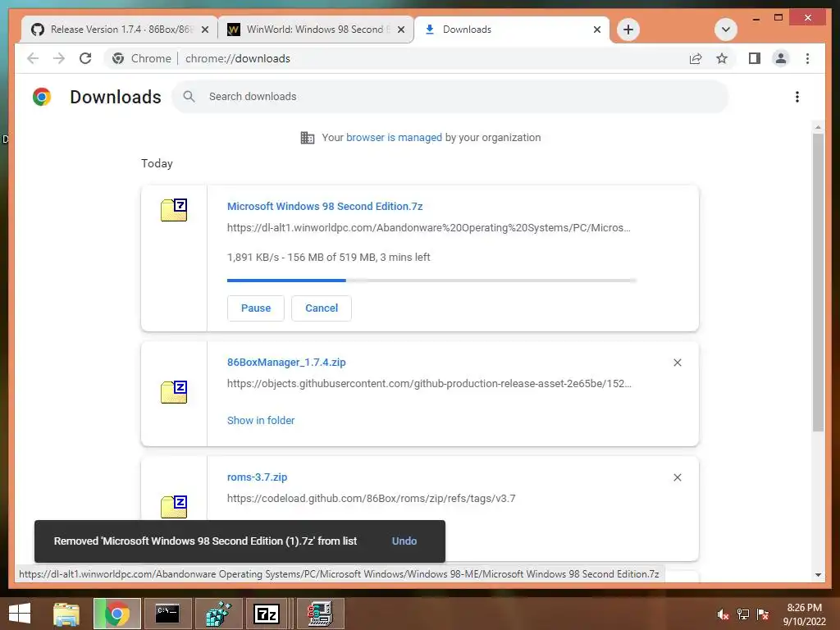The height and width of the screenshot is (630, 840).
Task: Open the roms-3.7.zip link
Action: 257,477
